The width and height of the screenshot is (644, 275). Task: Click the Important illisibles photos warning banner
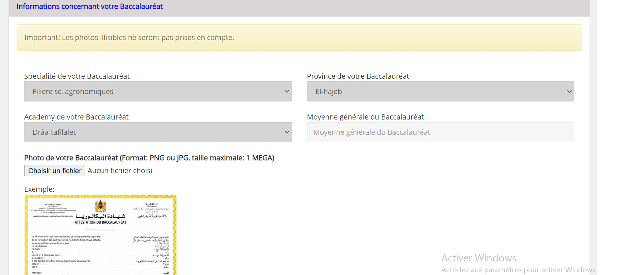coord(299,38)
